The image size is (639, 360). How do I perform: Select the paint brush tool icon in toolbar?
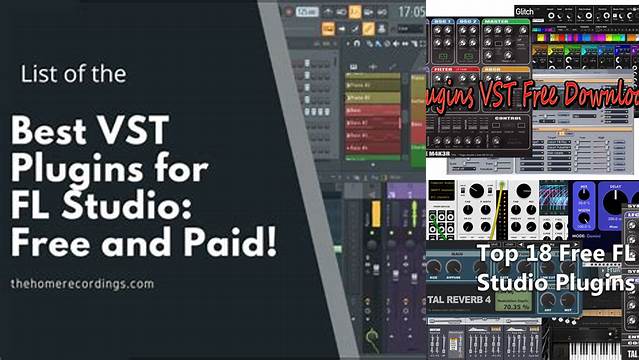pyautogui.click(x=355, y=29)
